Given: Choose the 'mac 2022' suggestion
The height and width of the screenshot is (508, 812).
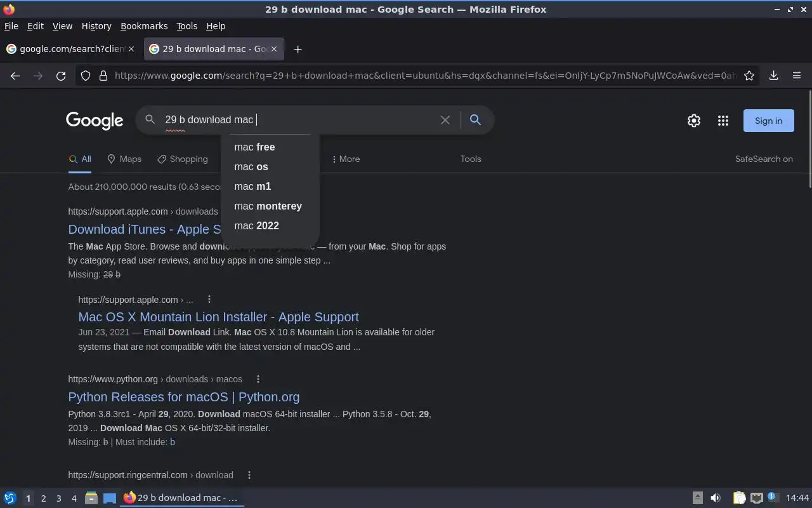Looking at the screenshot, I should (x=270, y=225).
